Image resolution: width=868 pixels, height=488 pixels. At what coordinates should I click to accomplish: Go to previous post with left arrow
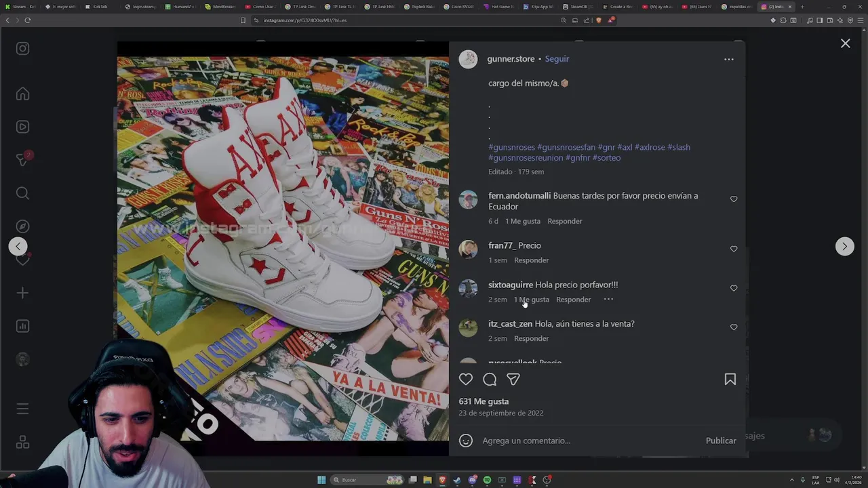18,247
